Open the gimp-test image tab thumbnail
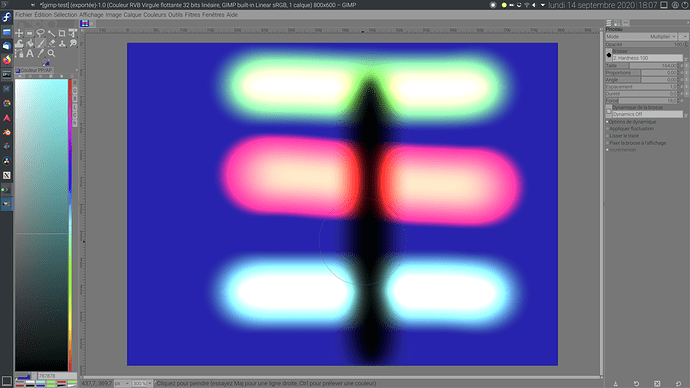Viewport: 690px width, 388px height. [84, 24]
